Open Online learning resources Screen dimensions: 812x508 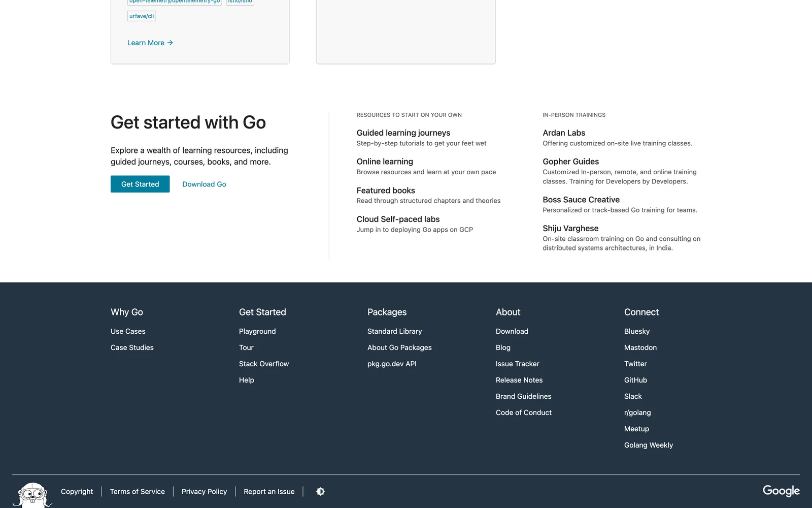click(385, 162)
